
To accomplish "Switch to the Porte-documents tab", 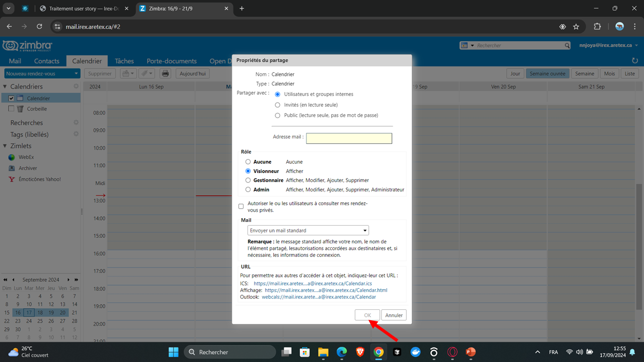I will [x=172, y=61].
